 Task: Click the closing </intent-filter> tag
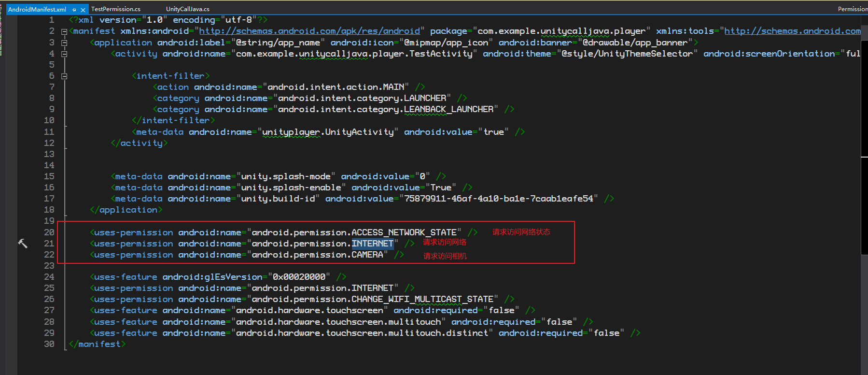(173, 120)
